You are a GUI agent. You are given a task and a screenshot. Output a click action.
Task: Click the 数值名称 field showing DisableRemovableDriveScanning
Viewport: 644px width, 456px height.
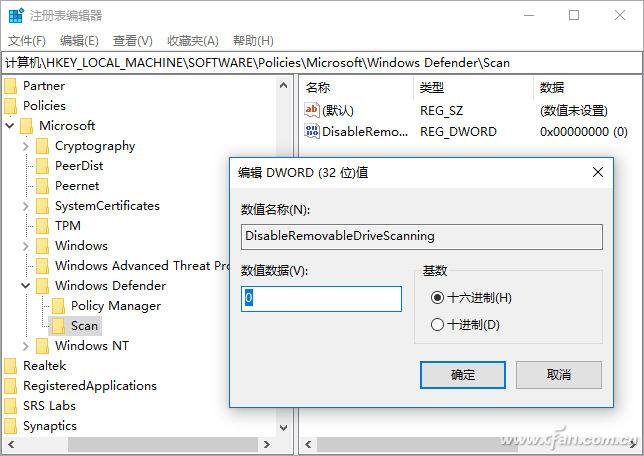coord(422,237)
